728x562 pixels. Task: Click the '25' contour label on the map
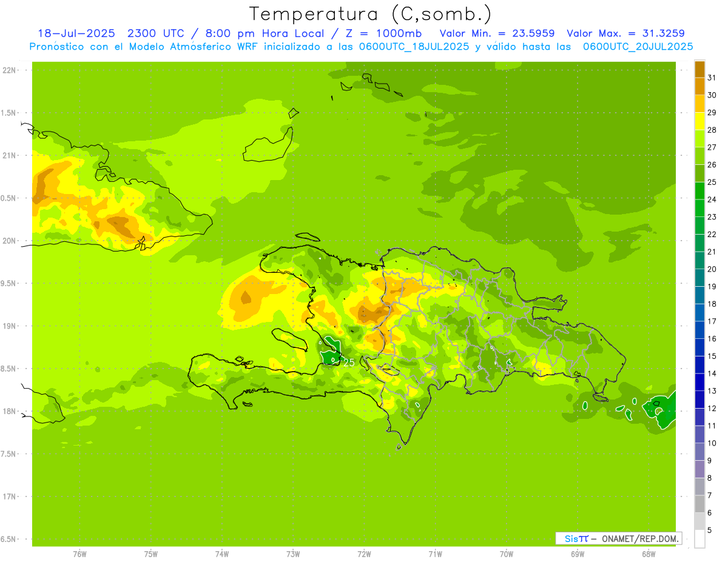click(349, 363)
